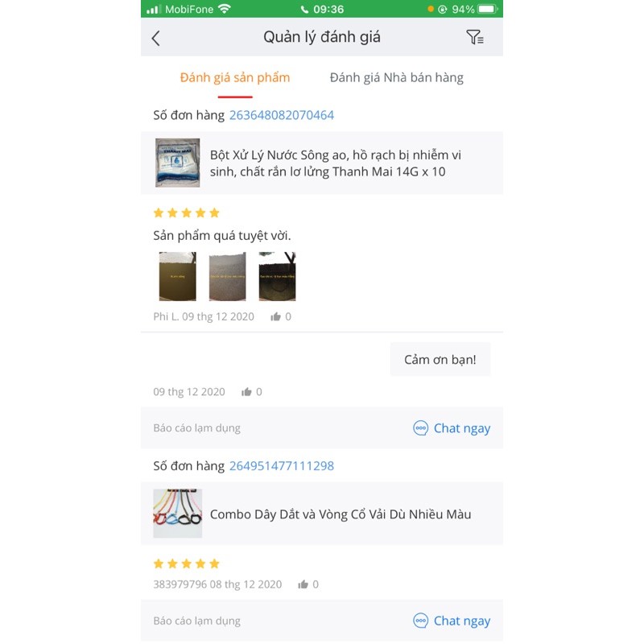644x644 pixels.
Task: Like the review by user 383979796
Action: click(x=303, y=584)
